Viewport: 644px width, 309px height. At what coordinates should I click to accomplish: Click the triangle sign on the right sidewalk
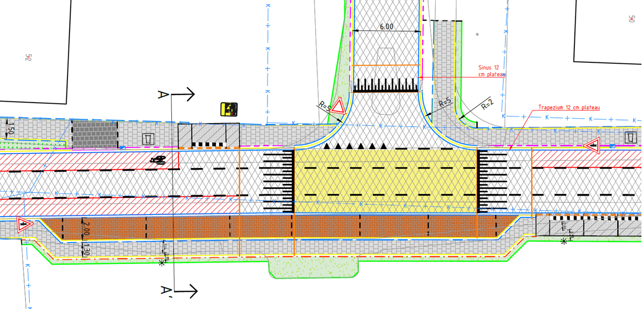(x=593, y=146)
